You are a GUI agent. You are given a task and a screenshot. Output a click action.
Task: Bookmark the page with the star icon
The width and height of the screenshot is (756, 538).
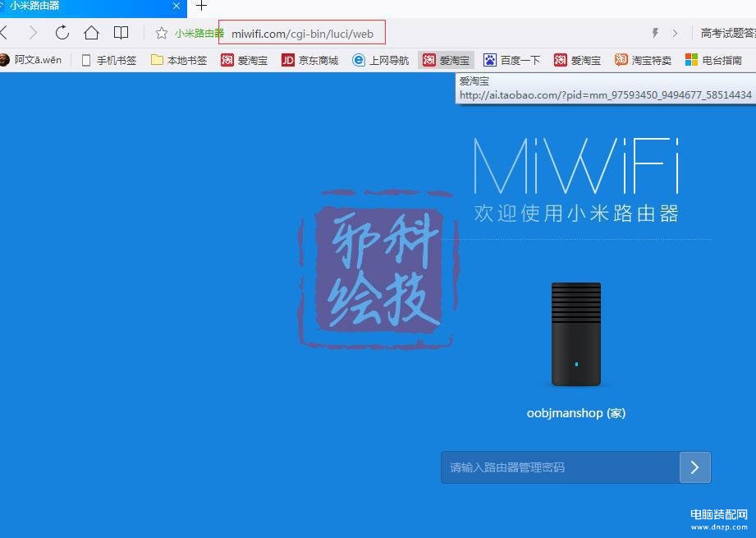[x=162, y=33]
